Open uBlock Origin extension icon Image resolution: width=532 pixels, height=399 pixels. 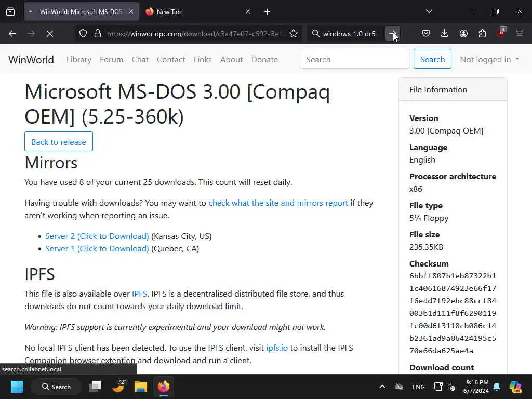(501, 33)
